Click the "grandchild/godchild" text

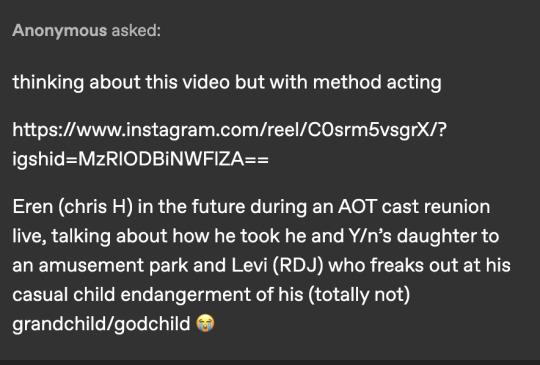click(x=101, y=324)
